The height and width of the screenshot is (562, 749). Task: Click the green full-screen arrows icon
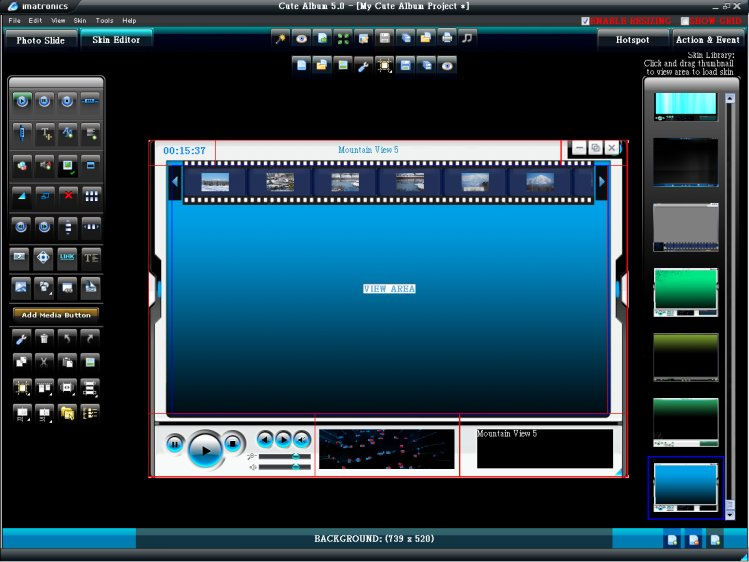pyautogui.click(x=343, y=38)
